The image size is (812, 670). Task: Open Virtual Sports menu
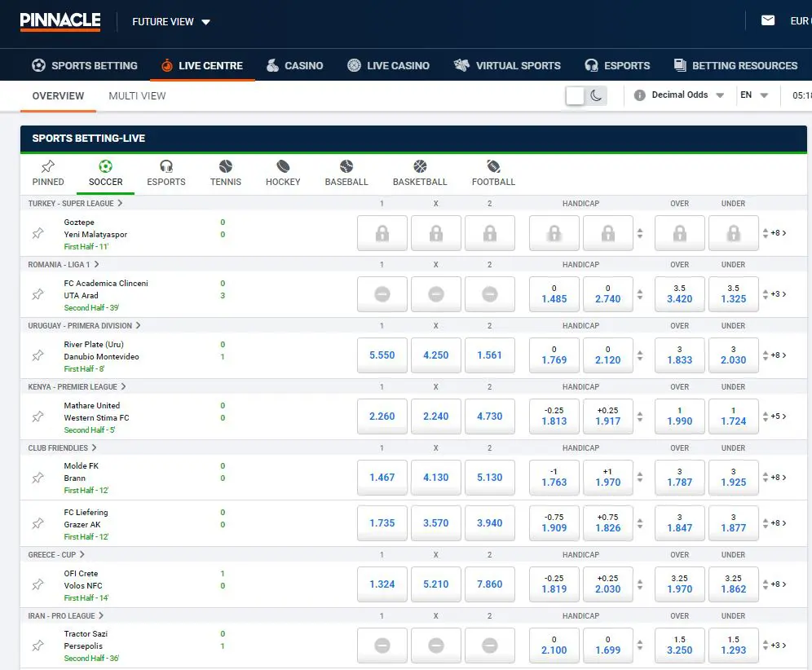pos(507,66)
